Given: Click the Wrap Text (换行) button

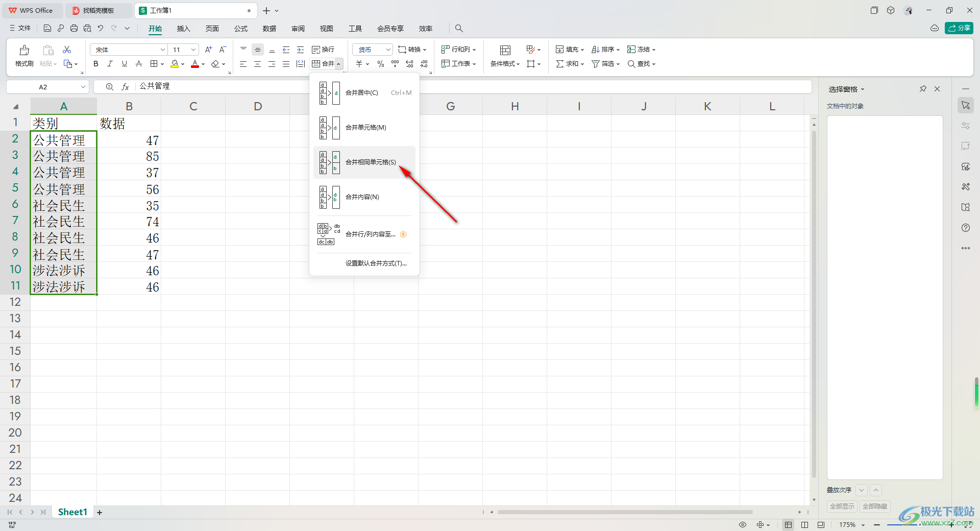Looking at the screenshot, I should point(323,50).
